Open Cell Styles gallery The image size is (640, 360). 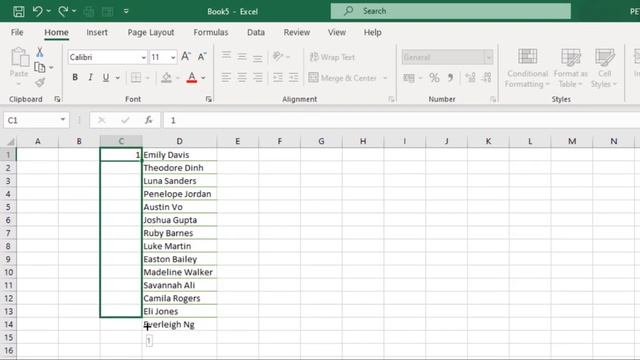pyautogui.click(x=604, y=68)
